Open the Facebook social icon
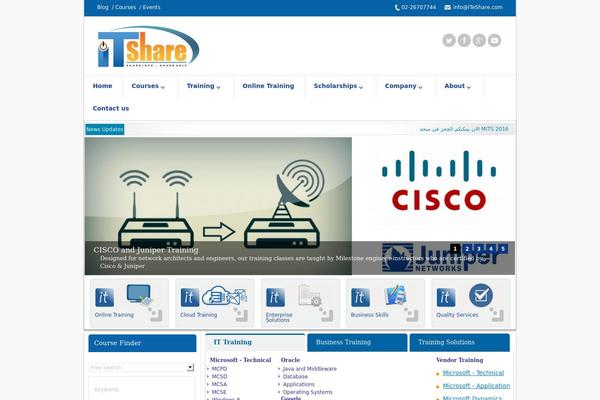600x400 pixels. click(464, 40)
